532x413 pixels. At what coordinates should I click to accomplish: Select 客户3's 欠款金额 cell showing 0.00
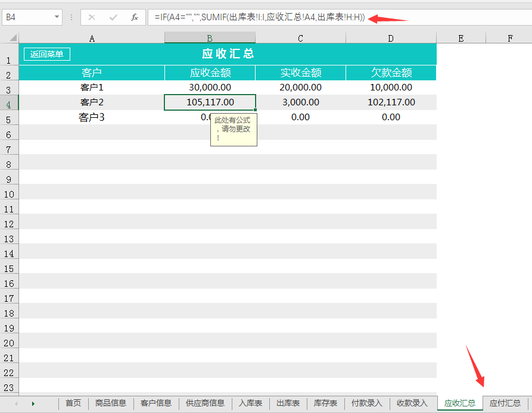tap(391, 117)
